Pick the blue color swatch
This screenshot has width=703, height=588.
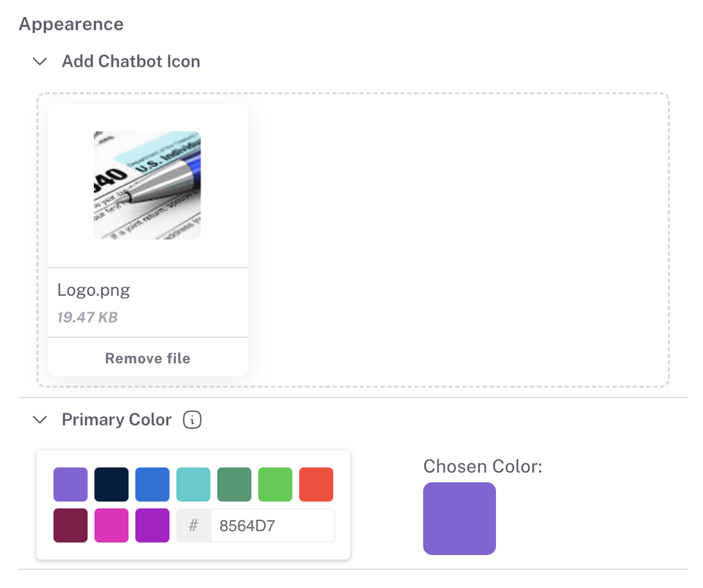pos(152,485)
